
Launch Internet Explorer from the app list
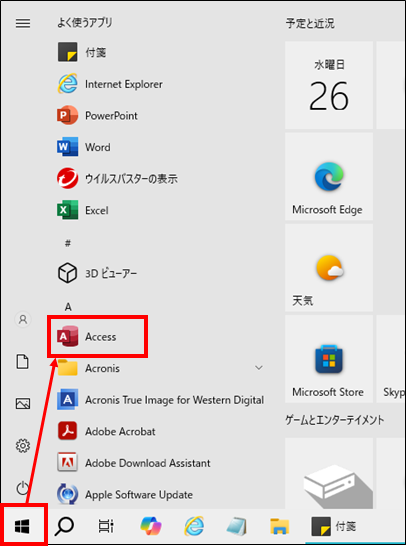pos(110,84)
